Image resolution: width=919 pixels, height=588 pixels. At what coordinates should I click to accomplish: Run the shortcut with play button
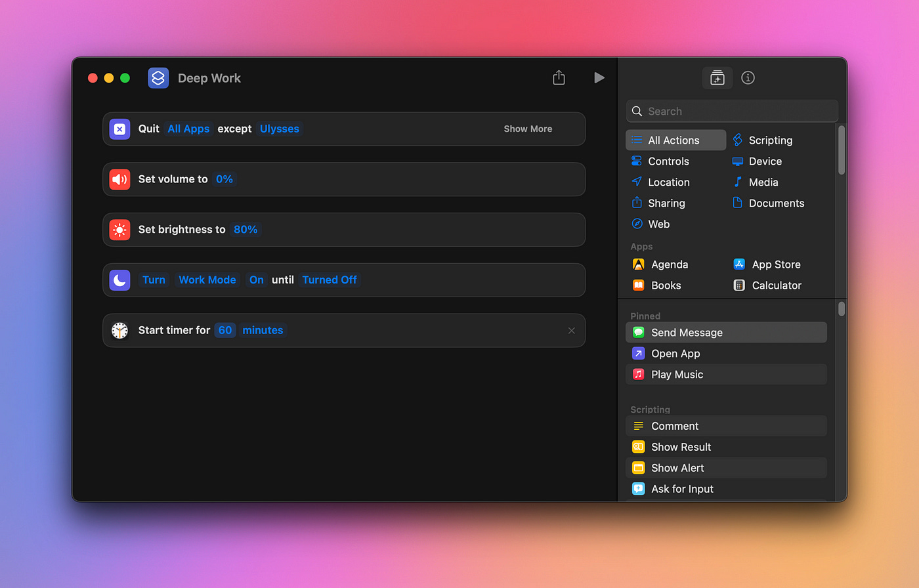coord(599,77)
